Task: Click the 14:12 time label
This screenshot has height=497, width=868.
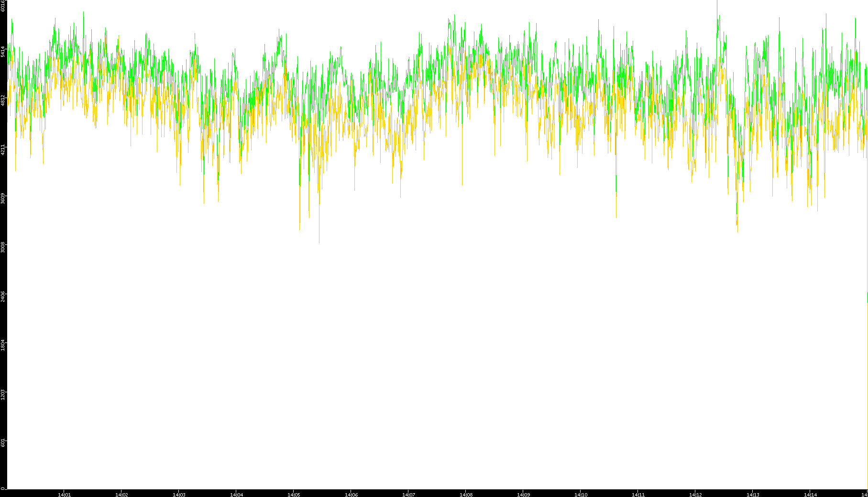Action: pos(695,495)
